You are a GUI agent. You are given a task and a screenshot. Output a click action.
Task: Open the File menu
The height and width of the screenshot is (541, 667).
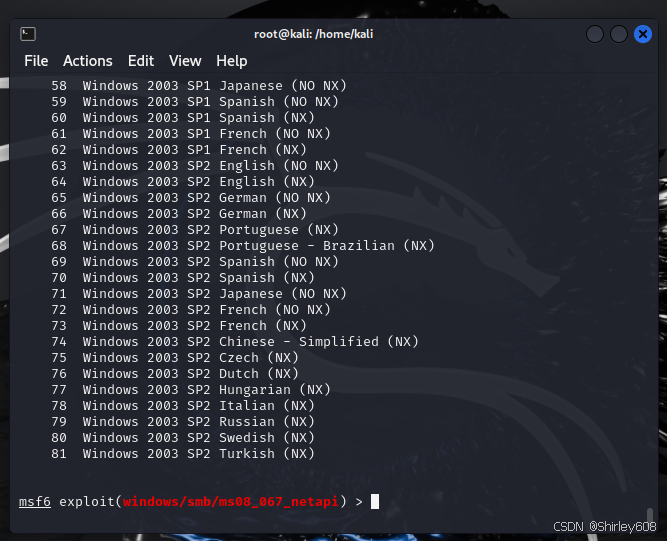click(36, 61)
